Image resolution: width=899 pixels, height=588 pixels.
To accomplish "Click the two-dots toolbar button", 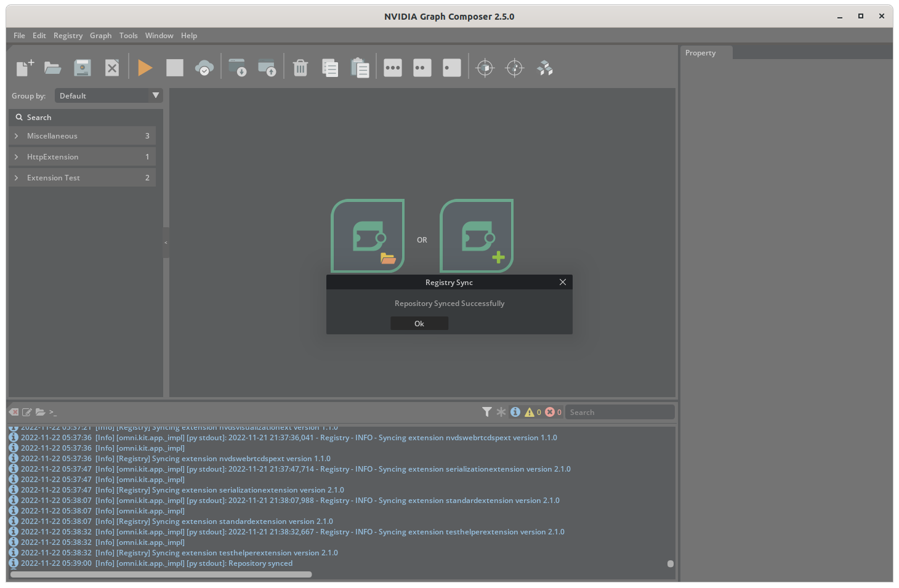I will pyautogui.click(x=422, y=68).
